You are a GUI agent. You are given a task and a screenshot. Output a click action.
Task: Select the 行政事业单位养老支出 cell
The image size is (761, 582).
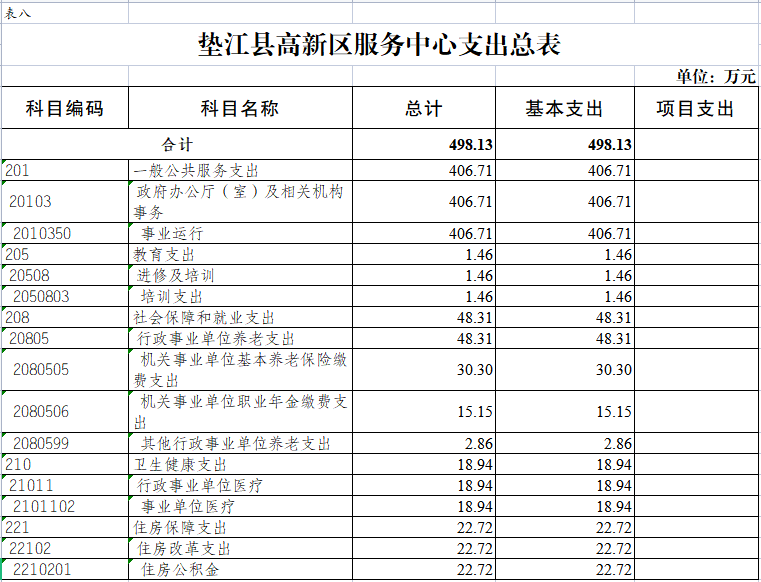tap(240, 338)
